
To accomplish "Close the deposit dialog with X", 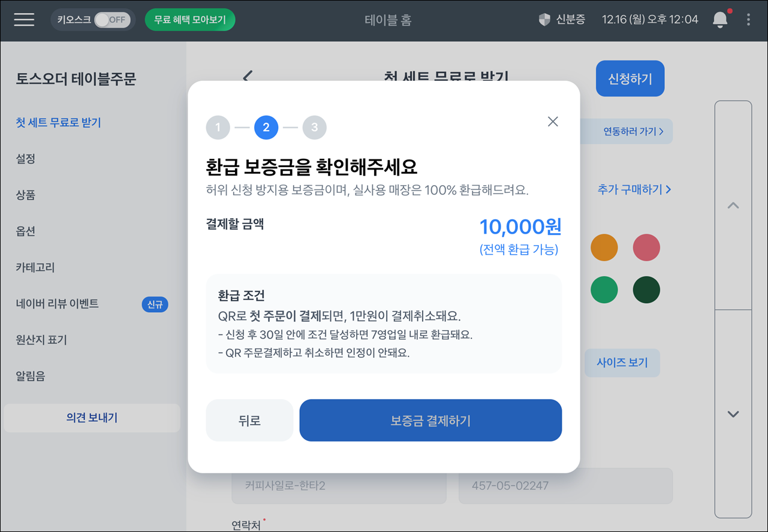I will click(x=553, y=122).
